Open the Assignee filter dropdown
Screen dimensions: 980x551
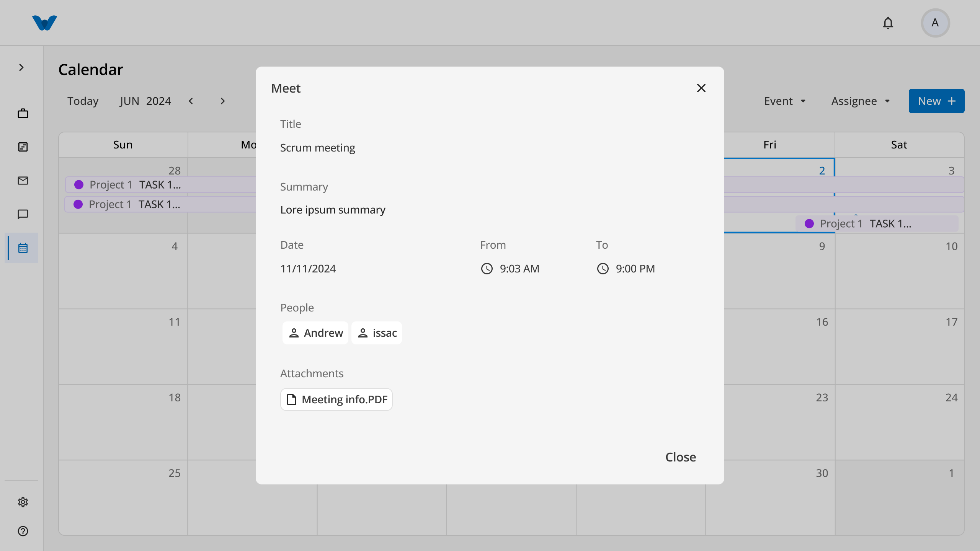point(860,101)
